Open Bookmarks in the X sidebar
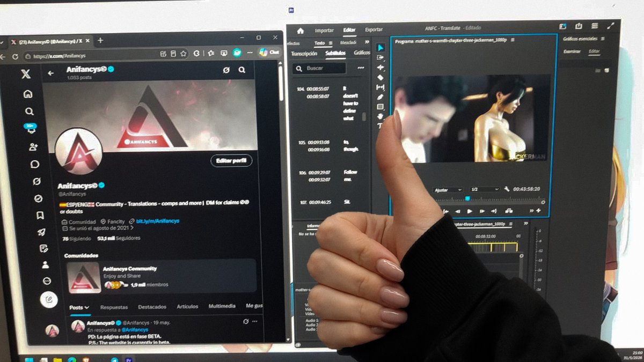The height and width of the screenshot is (362, 644). point(40,216)
